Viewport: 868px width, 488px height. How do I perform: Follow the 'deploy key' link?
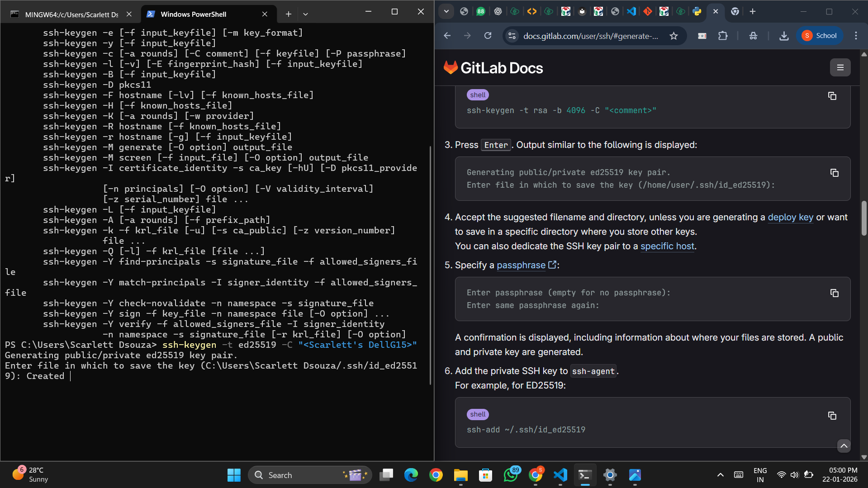[x=790, y=217]
